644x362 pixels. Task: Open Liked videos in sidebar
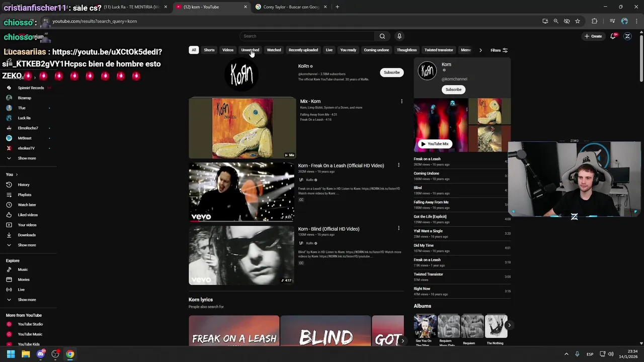click(x=28, y=215)
